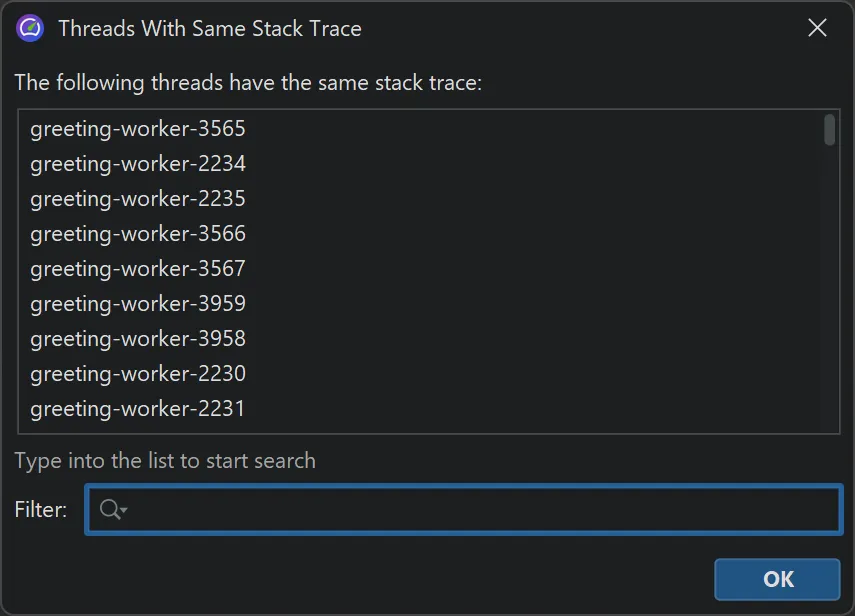
Task: Click the magnifier icon in Filter field
Action: coord(108,510)
